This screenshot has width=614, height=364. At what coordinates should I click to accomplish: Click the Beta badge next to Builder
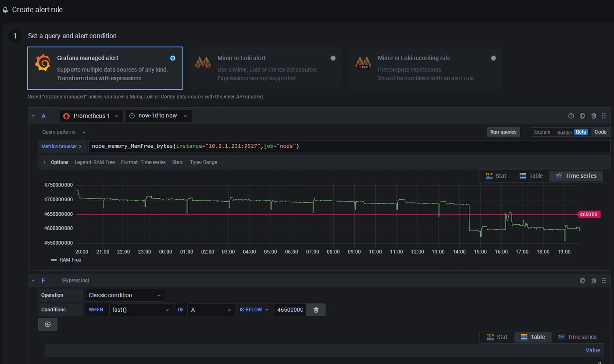point(581,132)
